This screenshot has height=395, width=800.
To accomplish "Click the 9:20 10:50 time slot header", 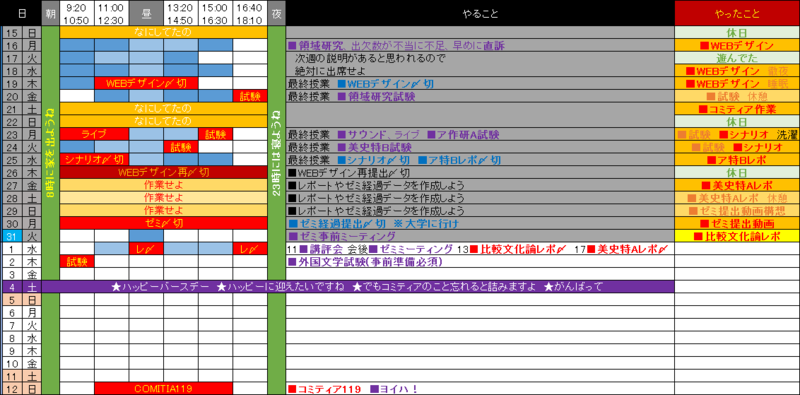I will [x=77, y=13].
